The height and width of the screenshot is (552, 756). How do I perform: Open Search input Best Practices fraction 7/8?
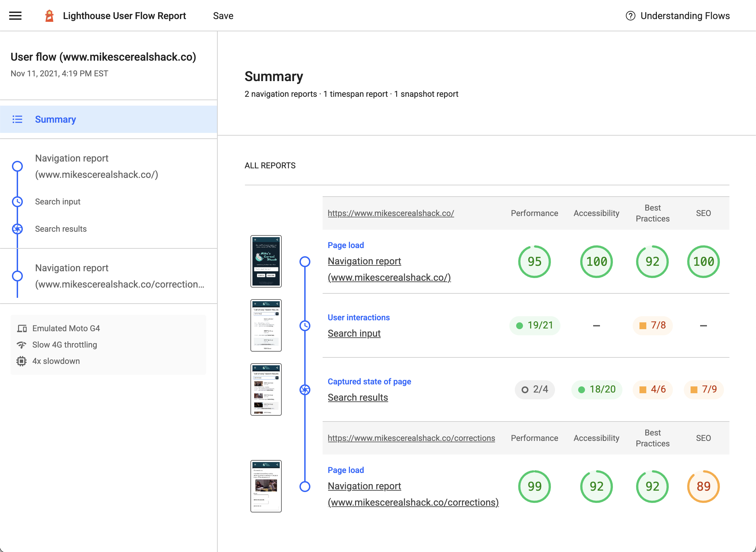coord(652,325)
